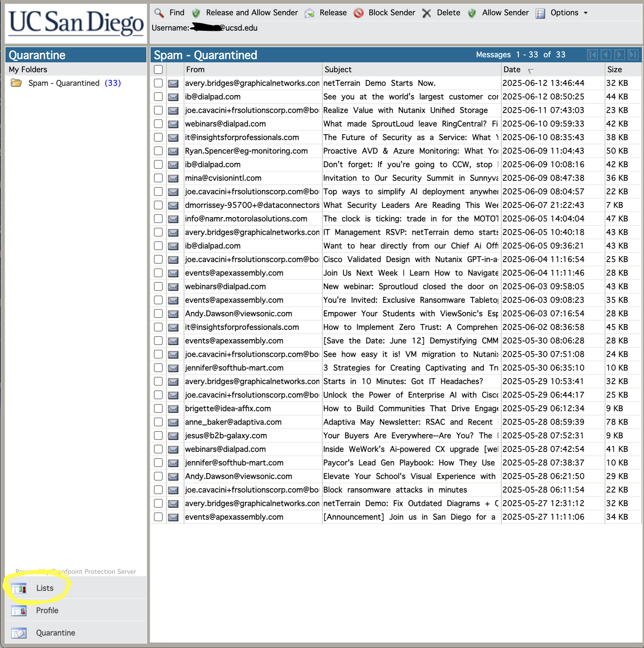Toggle the Date column sort arrow
Image resolution: width=644 pixels, height=648 pixels.
530,71
